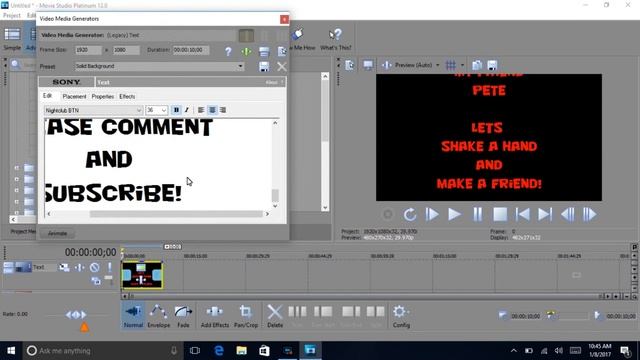Step to previous frame
Screen dimensions: 640x360
coord(567,214)
